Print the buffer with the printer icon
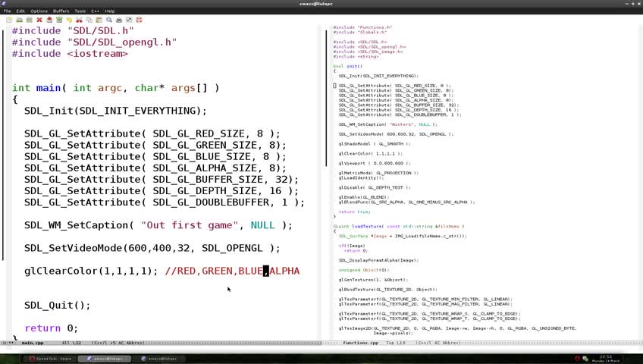 pyautogui.click(x=119, y=20)
